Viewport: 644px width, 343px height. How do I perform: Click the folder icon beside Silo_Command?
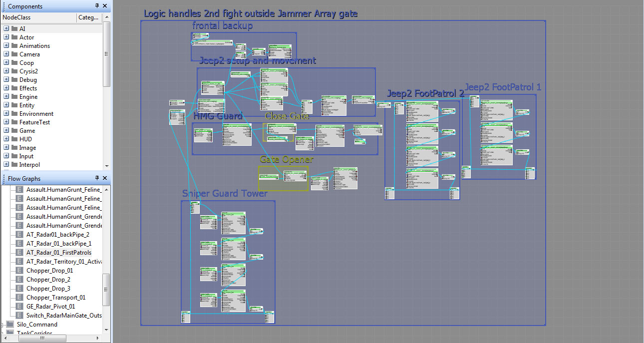pos(10,325)
